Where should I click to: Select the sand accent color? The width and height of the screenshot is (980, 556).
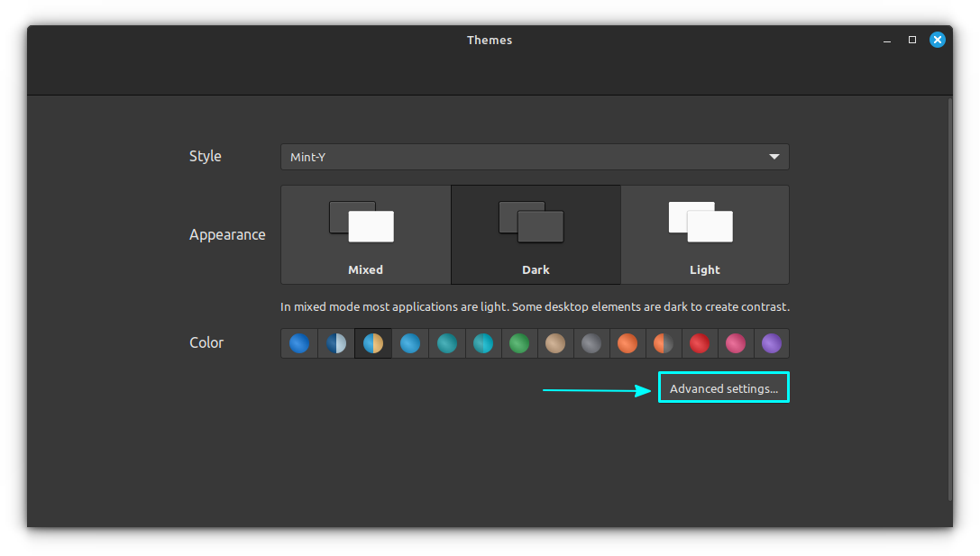[x=557, y=343]
